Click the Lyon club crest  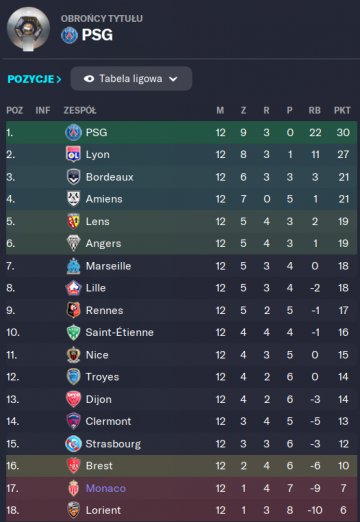pyautogui.click(x=73, y=154)
